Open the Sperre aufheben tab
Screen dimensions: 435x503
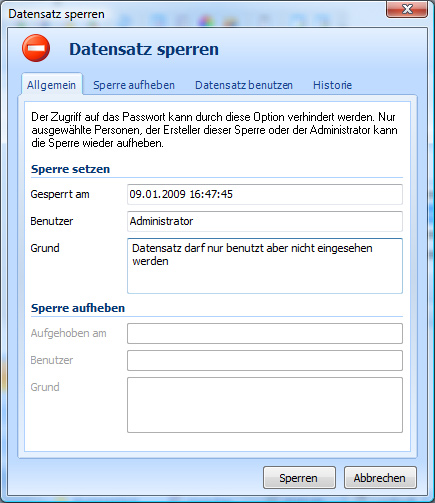coord(134,85)
